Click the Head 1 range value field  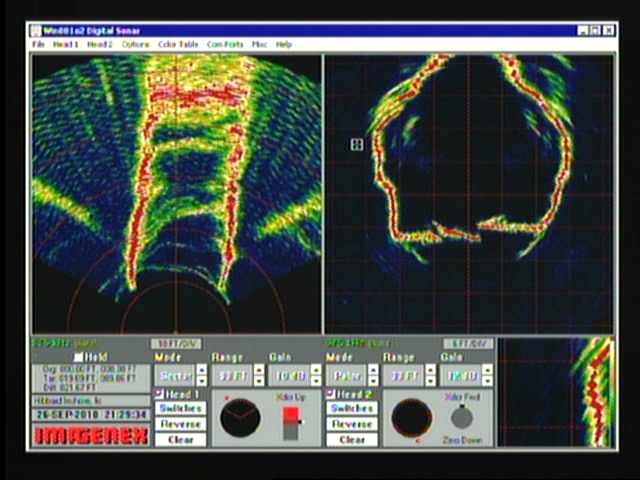click(233, 376)
